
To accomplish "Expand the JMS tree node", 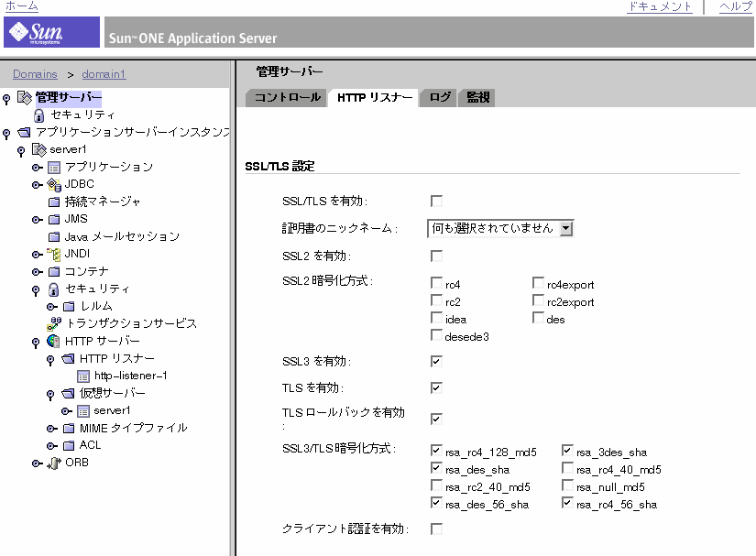I will point(38,220).
